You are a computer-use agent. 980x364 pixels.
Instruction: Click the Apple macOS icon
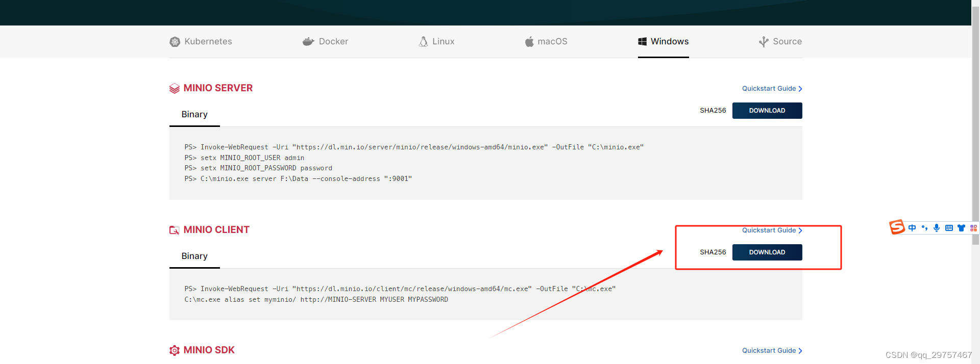(529, 41)
